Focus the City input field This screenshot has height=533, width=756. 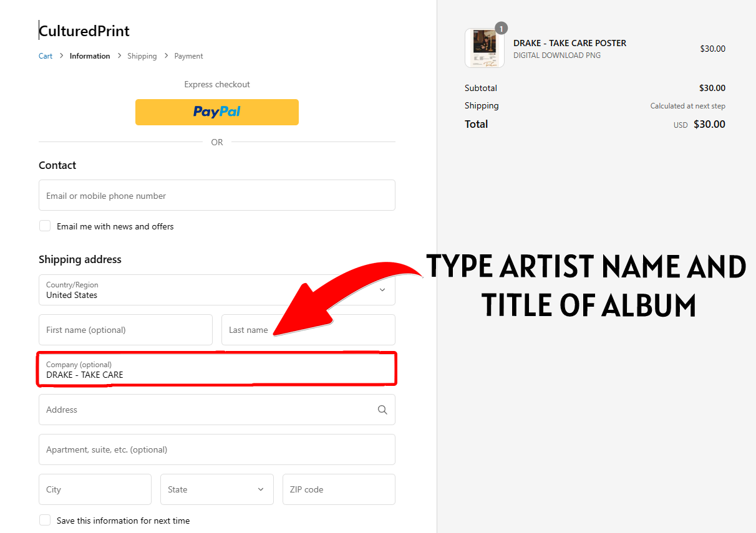(x=95, y=489)
